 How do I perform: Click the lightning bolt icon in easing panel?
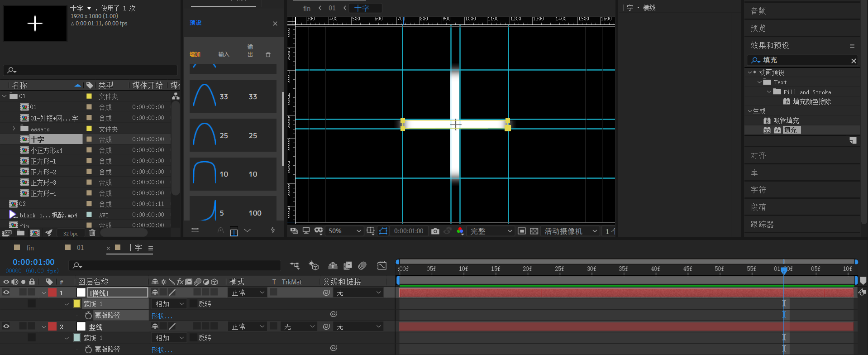(x=273, y=230)
